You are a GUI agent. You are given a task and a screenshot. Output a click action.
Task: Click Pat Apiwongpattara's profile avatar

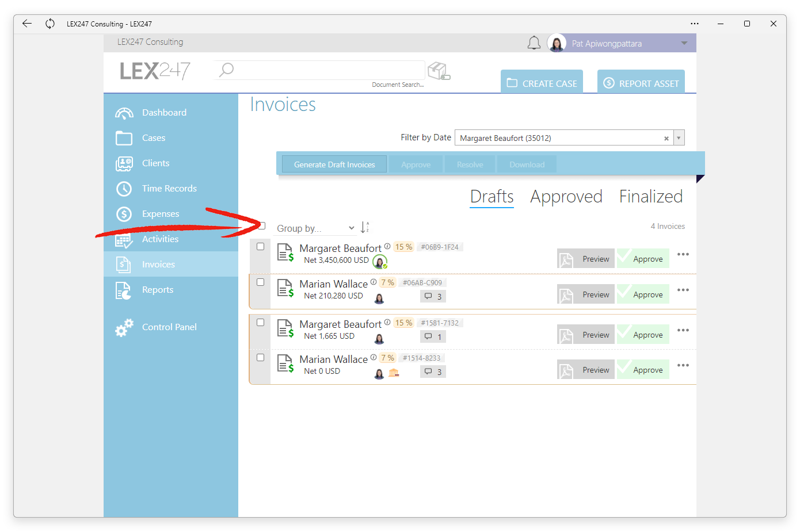coord(557,43)
